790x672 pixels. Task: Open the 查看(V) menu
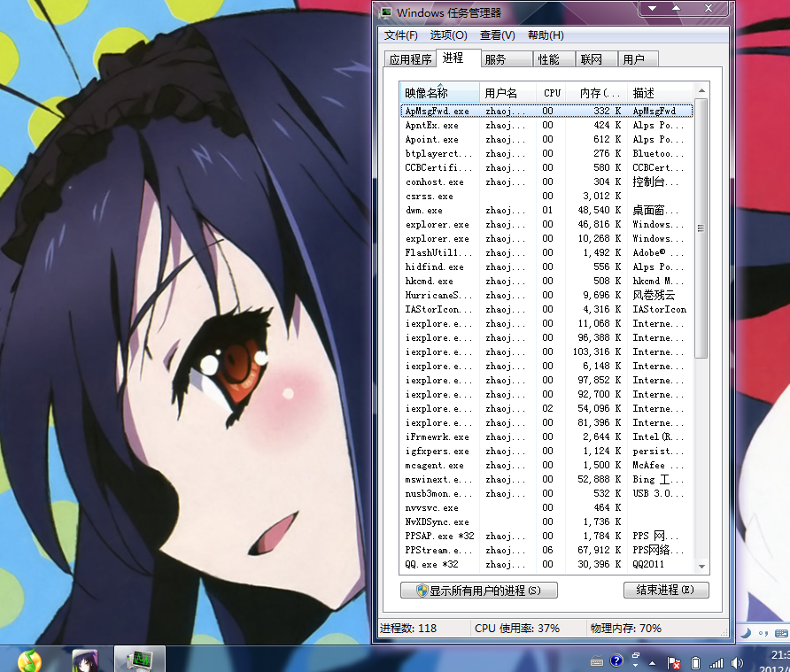[x=497, y=35]
